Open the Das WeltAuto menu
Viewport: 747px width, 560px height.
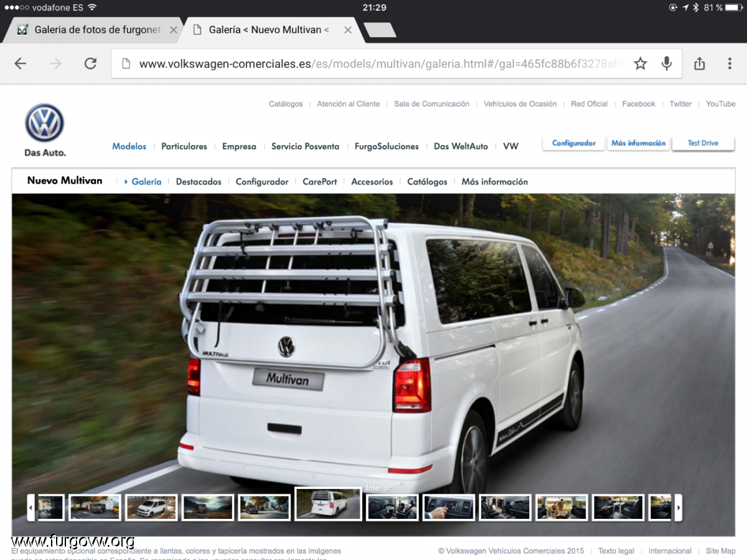click(461, 146)
